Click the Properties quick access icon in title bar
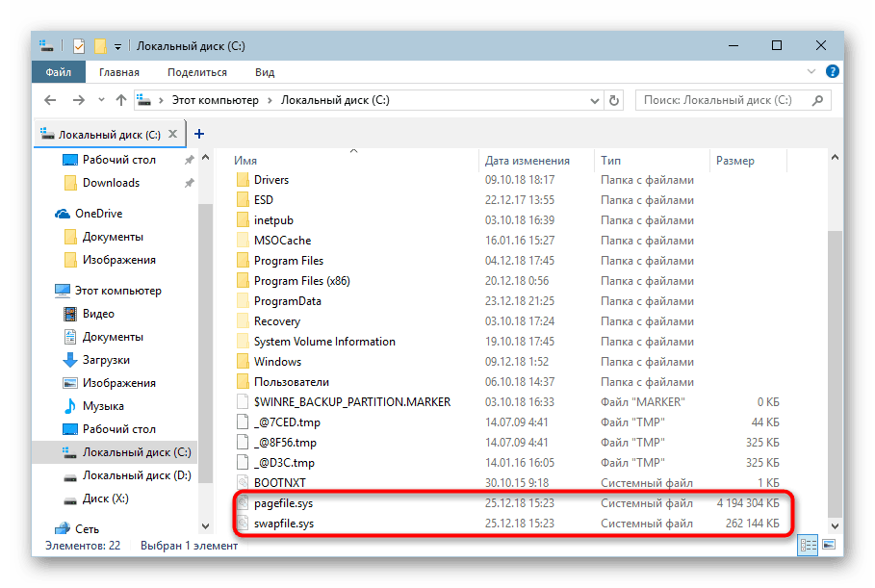The width and height of the screenshot is (875, 588). click(79, 46)
